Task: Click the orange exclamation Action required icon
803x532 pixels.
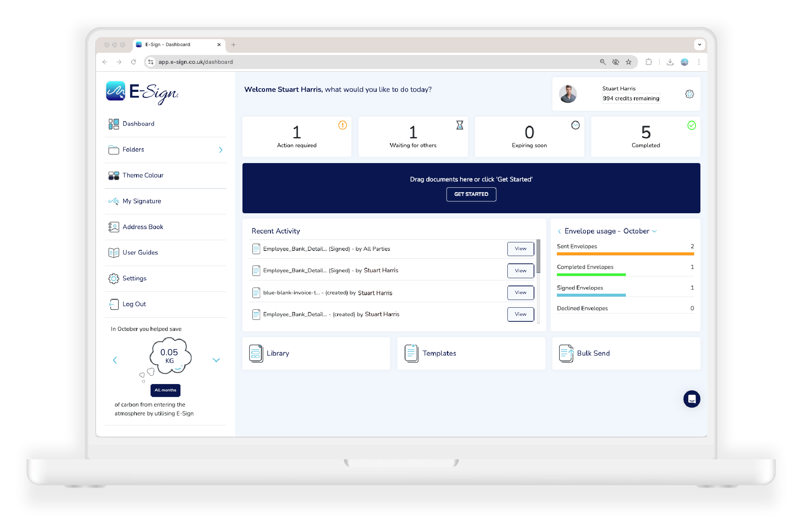Action: pos(342,125)
